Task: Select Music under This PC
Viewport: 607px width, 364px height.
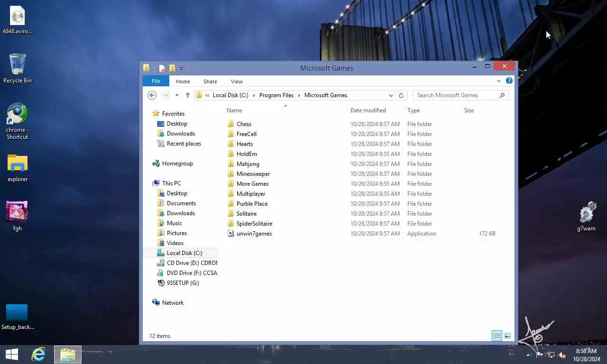Action: click(x=174, y=223)
